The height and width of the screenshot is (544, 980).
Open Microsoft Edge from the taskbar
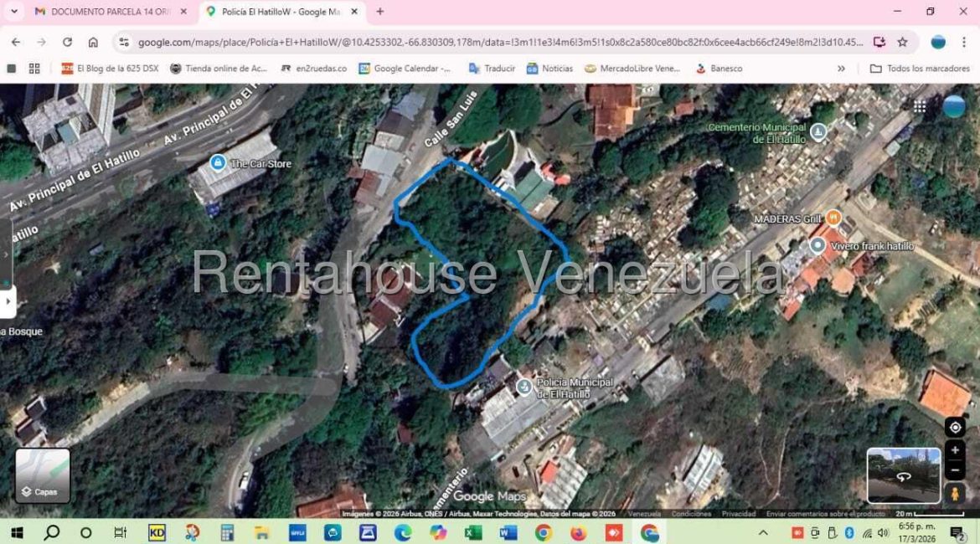pos(403,533)
